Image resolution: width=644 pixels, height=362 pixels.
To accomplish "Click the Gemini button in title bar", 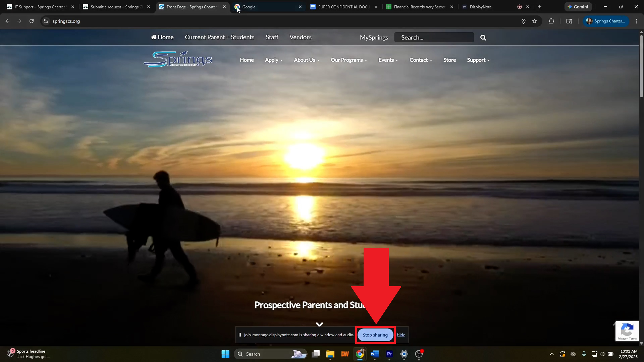I will (578, 7).
